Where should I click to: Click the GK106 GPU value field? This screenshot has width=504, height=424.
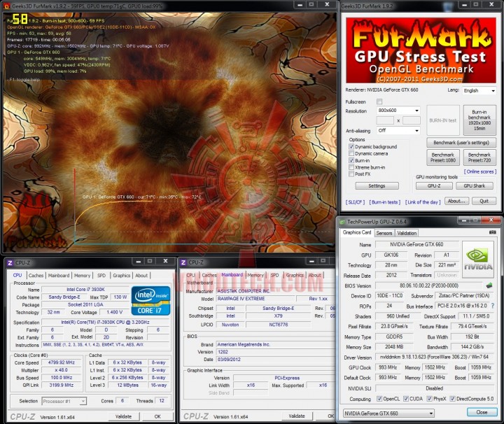(391, 255)
